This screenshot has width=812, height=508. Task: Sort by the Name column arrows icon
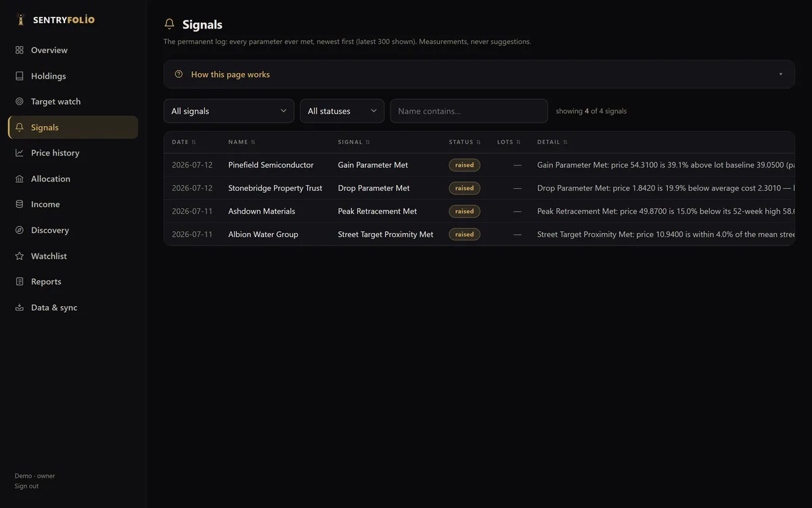[253, 142]
